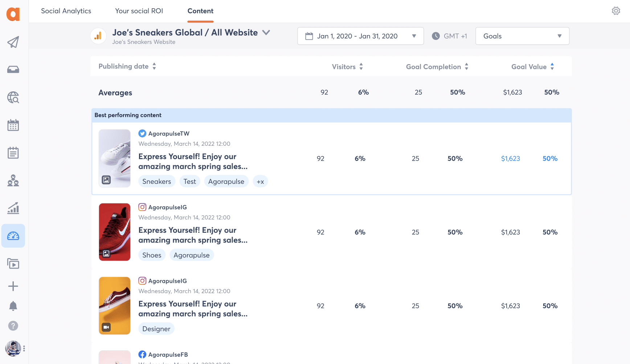Open the globe search listening icon
The image size is (630, 364).
click(x=13, y=98)
